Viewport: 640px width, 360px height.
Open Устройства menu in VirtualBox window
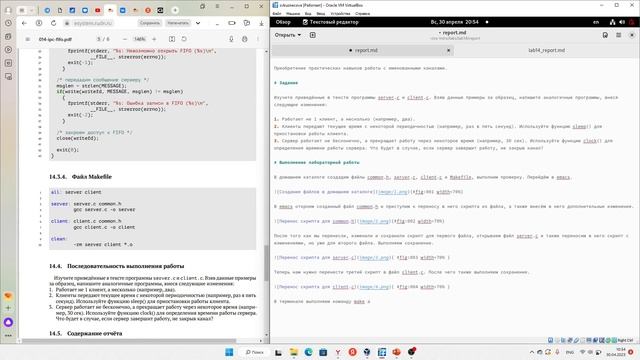(x=340, y=13)
